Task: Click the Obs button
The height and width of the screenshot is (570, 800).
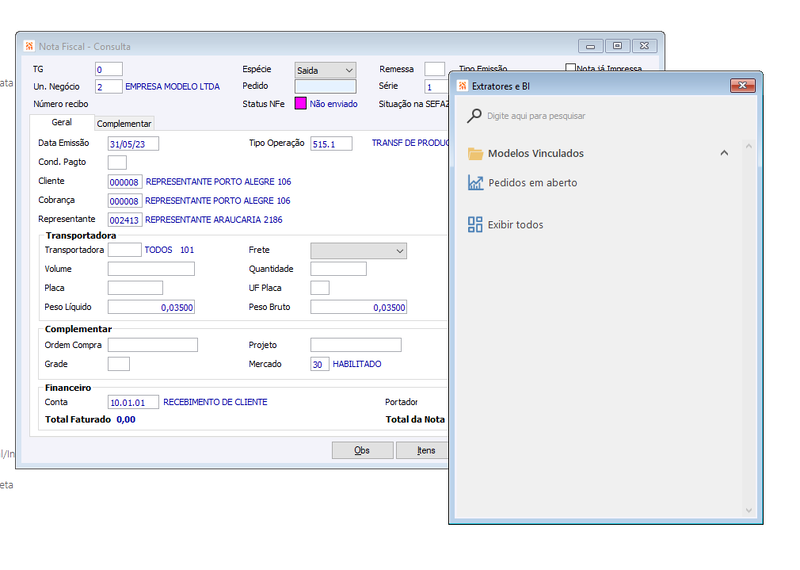Action: [x=362, y=450]
